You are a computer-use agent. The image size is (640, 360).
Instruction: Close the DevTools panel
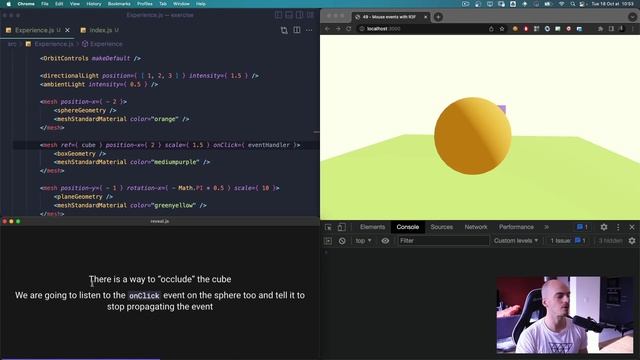[632, 227]
